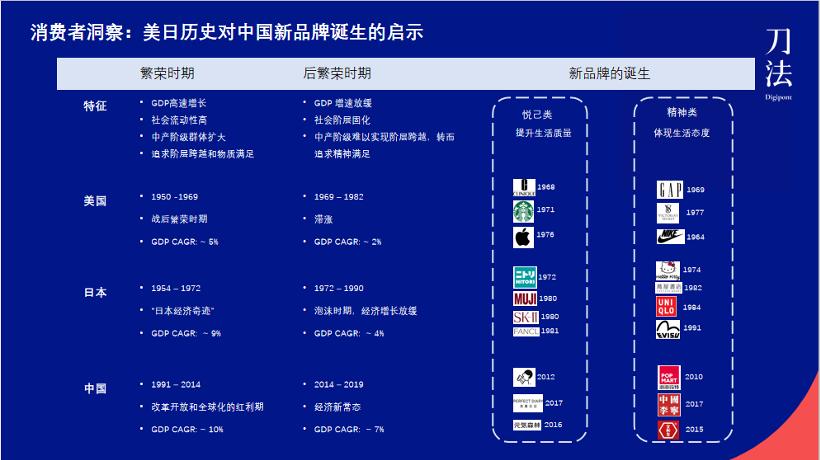Select the 后繁荣时期 column header
This screenshot has height=460, width=820.
pyautogui.click(x=337, y=73)
